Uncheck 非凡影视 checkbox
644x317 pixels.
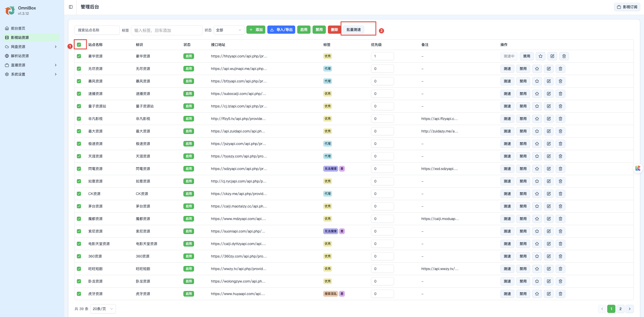[x=79, y=119]
